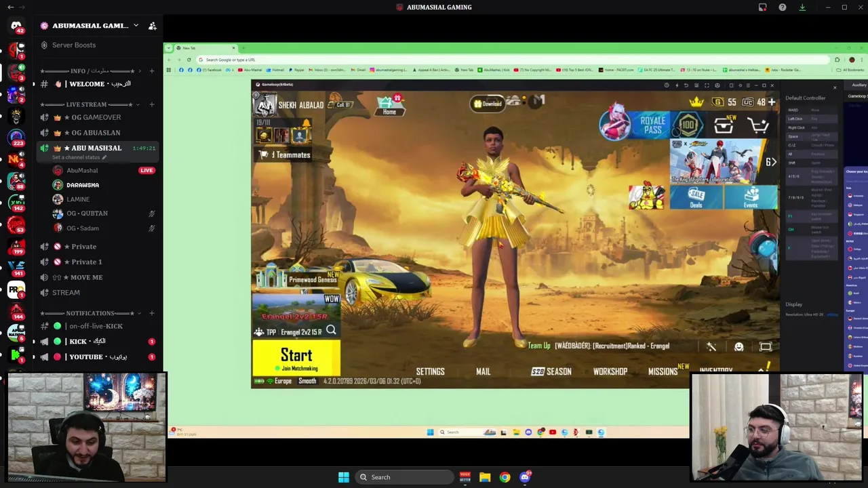Open Chrome from the Windows taskbar
The height and width of the screenshot is (488, 868).
pyautogui.click(x=505, y=477)
